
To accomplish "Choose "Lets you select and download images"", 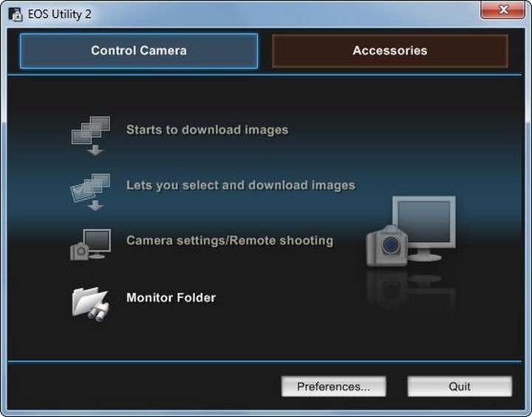I will coord(240,185).
